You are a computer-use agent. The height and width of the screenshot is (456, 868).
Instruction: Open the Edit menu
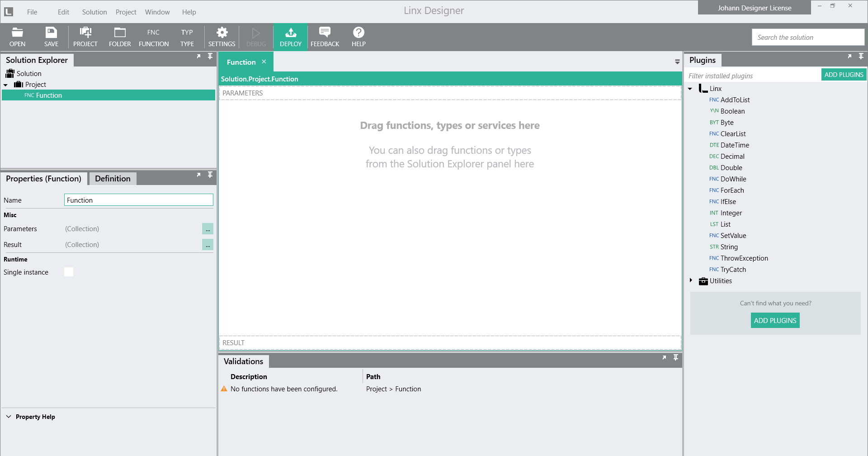tap(63, 12)
